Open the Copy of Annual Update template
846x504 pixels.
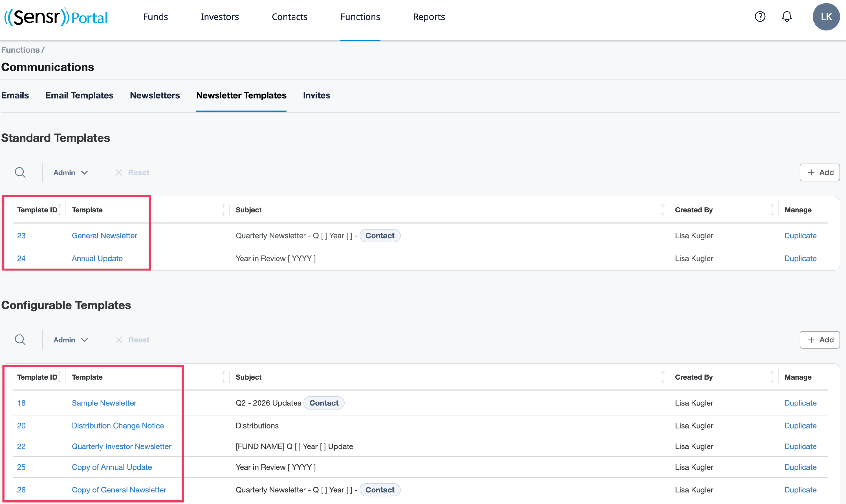tap(112, 467)
